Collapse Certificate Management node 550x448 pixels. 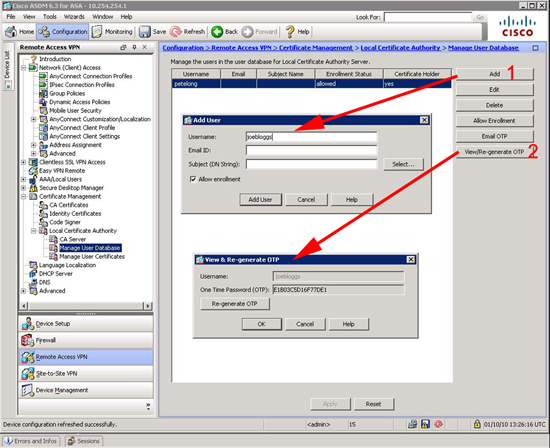click(24, 196)
